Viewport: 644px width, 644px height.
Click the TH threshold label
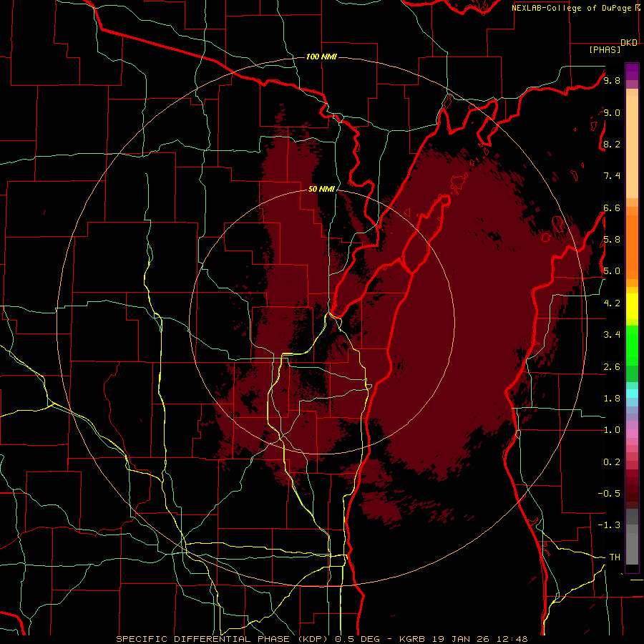click(615, 557)
